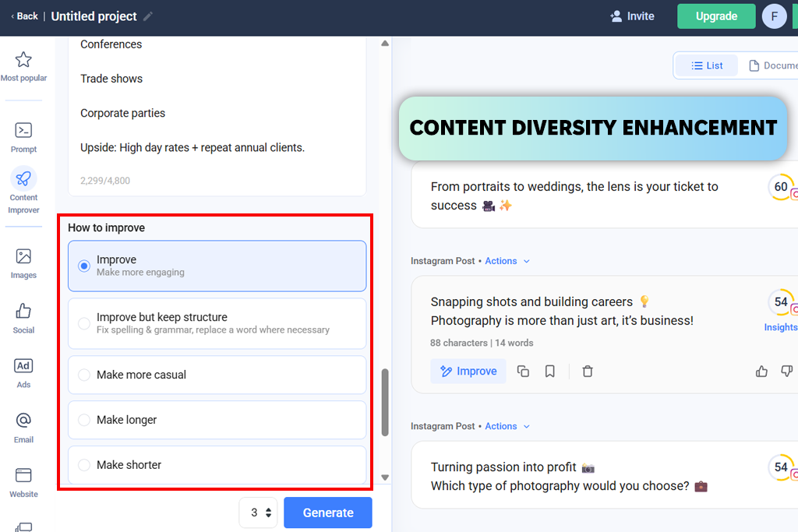Click pencil icon to rename project

point(148,16)
